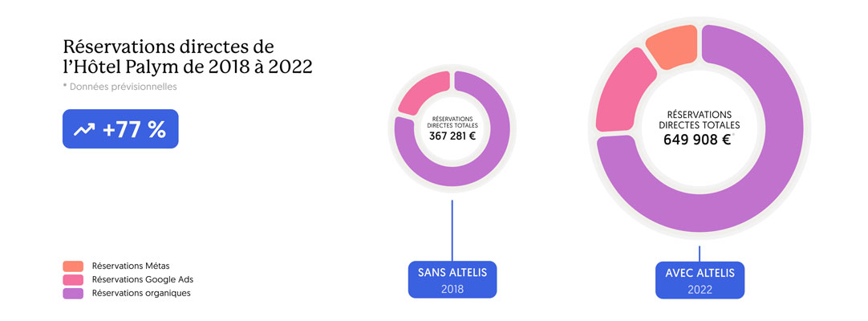This screenshot has height=321, width=868.
Task: Click the Réservations Google Ads legend label
Action: coord(143,279)
